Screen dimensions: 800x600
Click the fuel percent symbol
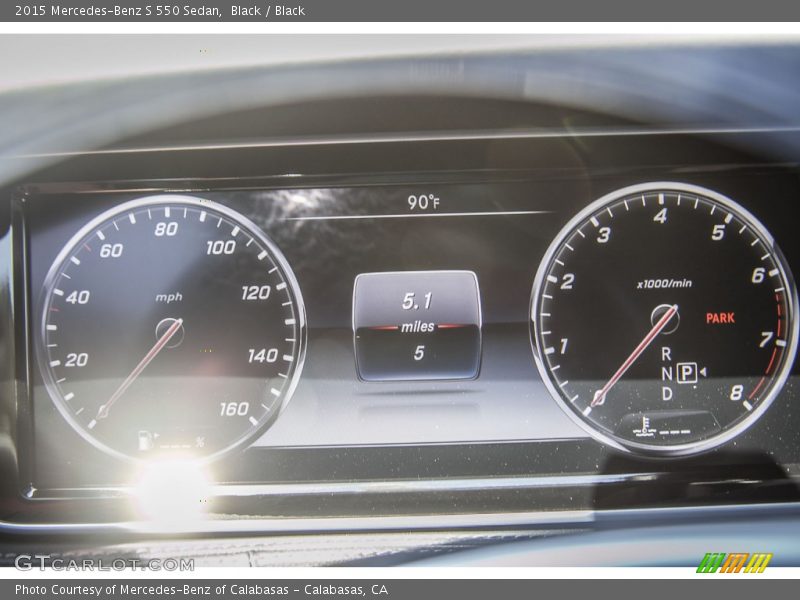pyautogui.click(x=200, y=441)
